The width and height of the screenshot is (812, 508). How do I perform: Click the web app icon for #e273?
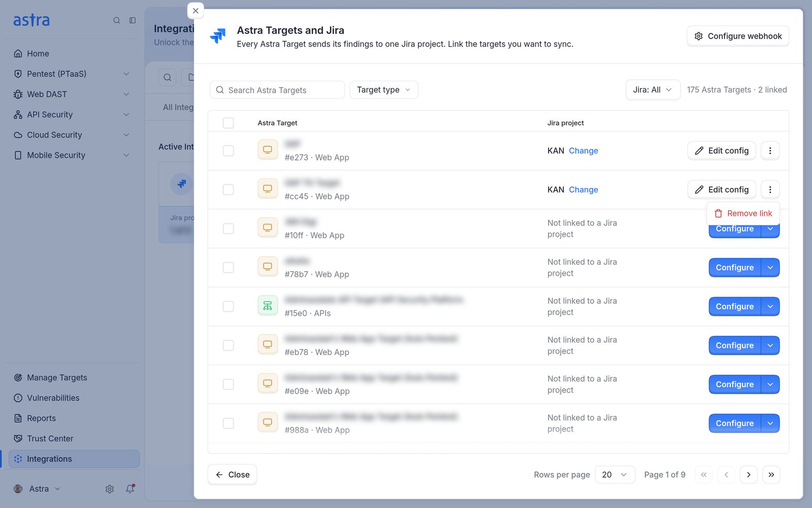[x=267, y=150]
